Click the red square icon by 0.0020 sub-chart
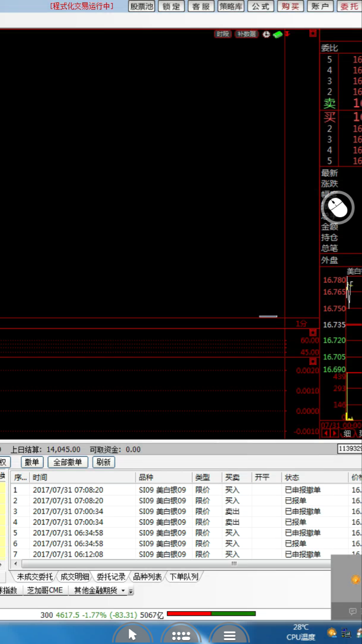Viewport: 362px width, 644px height. coord(313,361)
